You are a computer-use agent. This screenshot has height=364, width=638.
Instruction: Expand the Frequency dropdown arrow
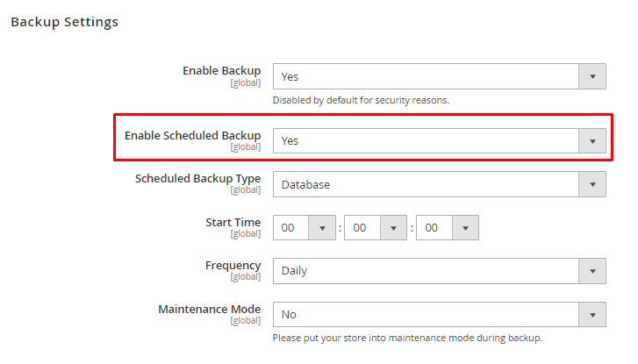tap(592, 270)
